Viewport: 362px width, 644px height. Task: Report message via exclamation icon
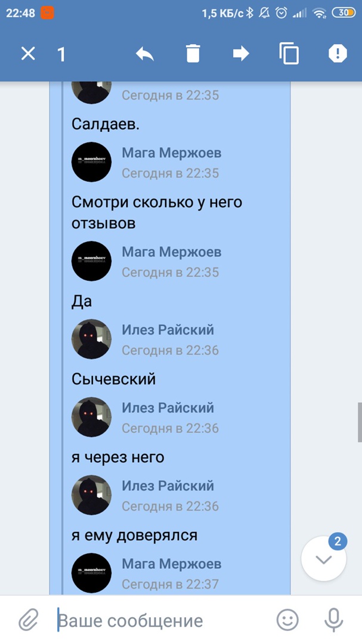[x=338, y=54]
